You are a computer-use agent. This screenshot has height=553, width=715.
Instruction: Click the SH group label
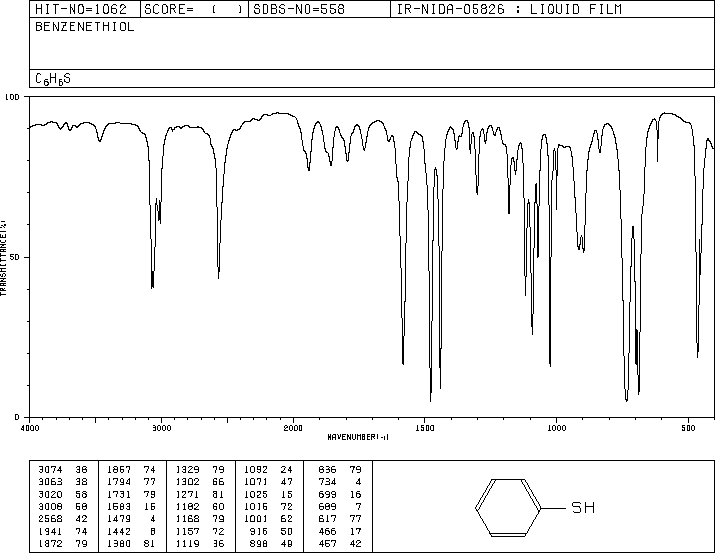click(x=583, y=507)
